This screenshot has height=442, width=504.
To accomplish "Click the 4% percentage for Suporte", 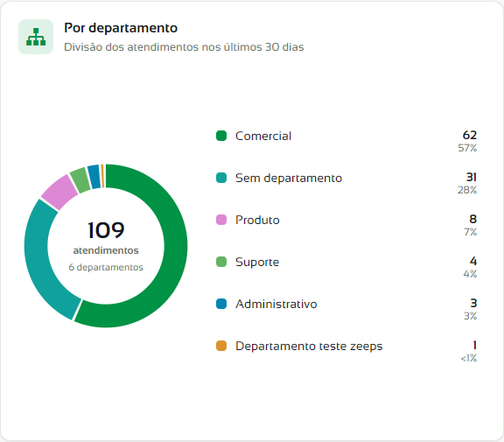I will tap(470, 274).
